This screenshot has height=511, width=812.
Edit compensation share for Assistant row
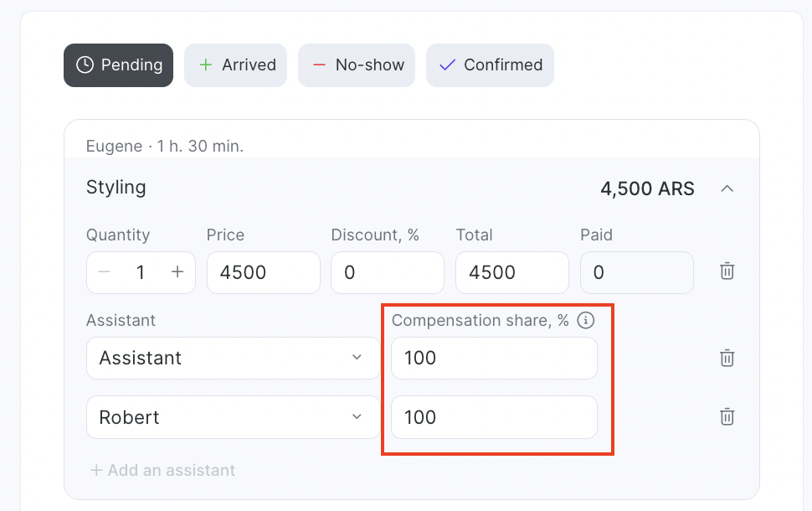tap(494, 358)
